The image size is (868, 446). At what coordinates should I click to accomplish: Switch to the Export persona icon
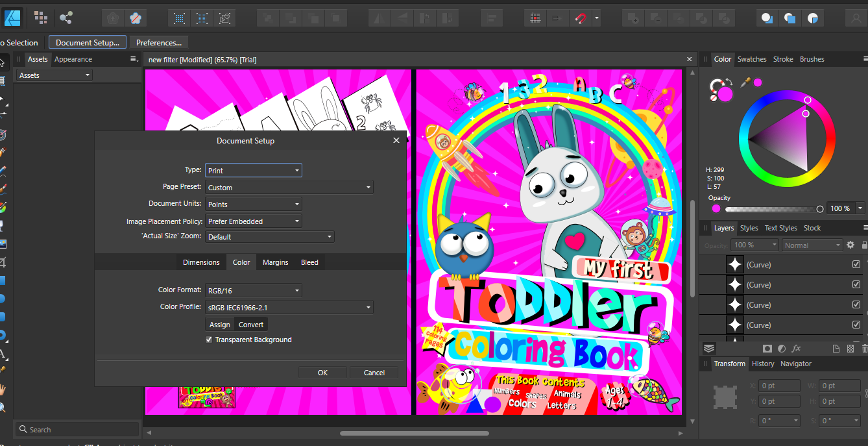[66, 18]
